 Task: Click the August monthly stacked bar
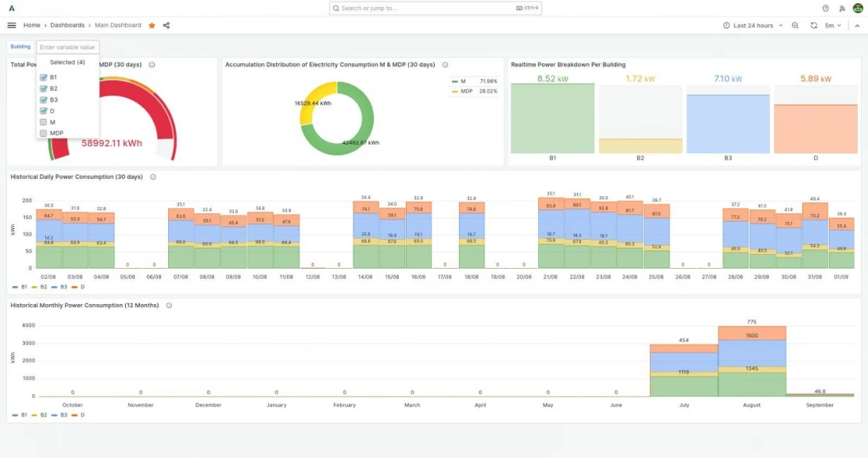tap(751, 361)
